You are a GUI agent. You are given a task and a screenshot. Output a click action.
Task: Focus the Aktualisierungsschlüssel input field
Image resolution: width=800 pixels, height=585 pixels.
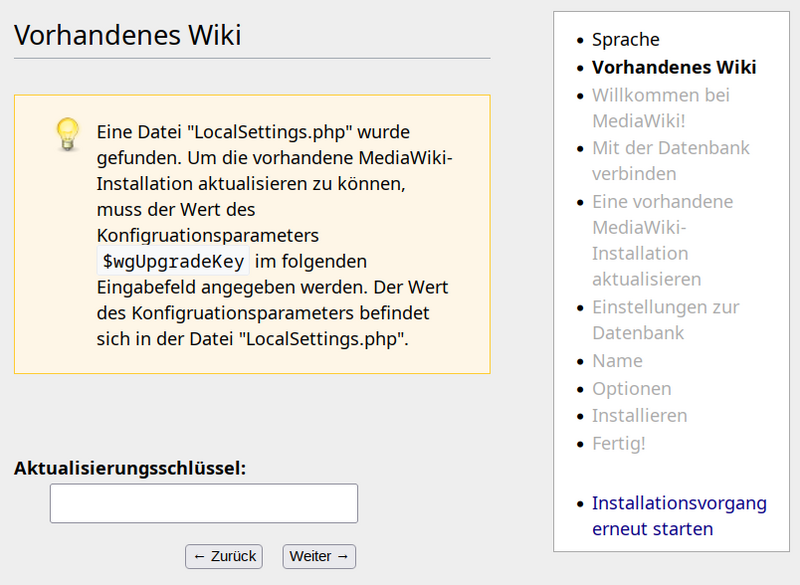point(204,503)
